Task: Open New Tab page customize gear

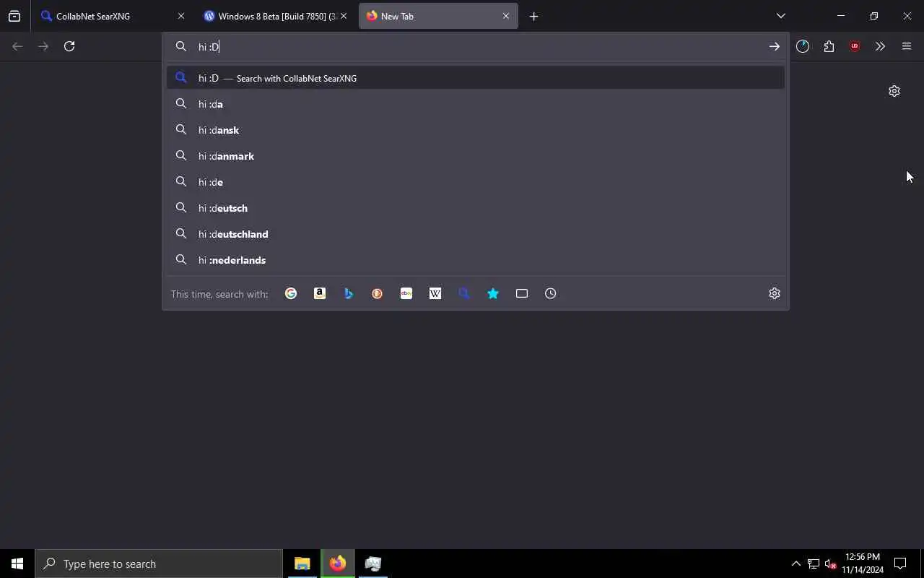Action: coord(894,91)
